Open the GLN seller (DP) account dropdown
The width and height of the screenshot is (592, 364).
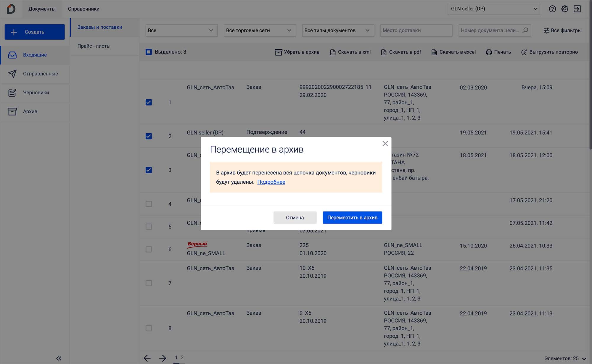[x=494, y=9]
